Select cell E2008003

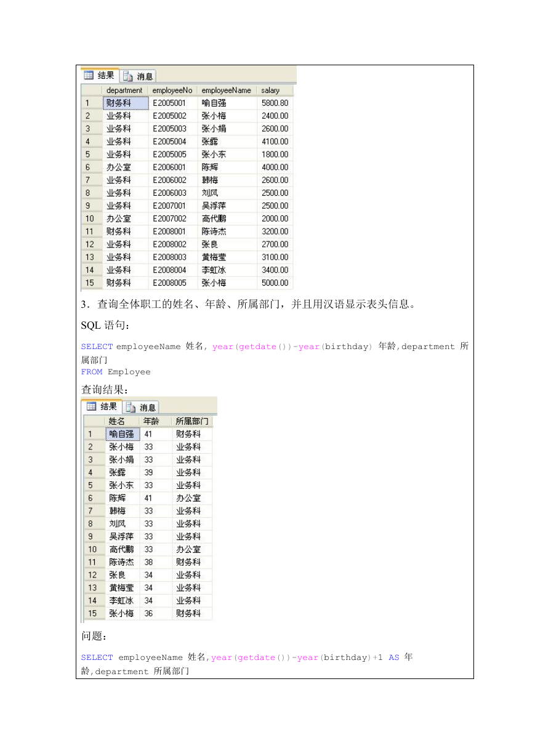tap(173, 257)
